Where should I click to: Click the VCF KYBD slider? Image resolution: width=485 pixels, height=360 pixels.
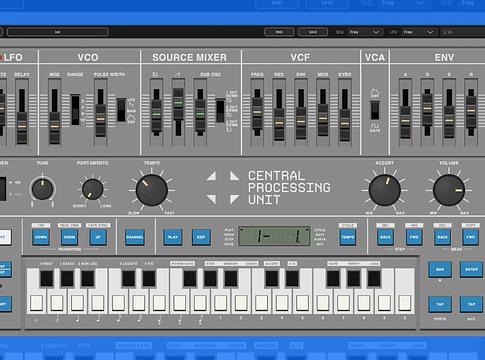coord(345,124)
